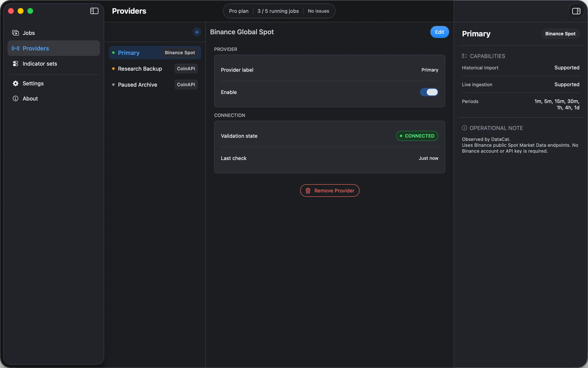588x368 pixels.
Task: Click the CONNECTED validation badge
Action: click(417, 136)
